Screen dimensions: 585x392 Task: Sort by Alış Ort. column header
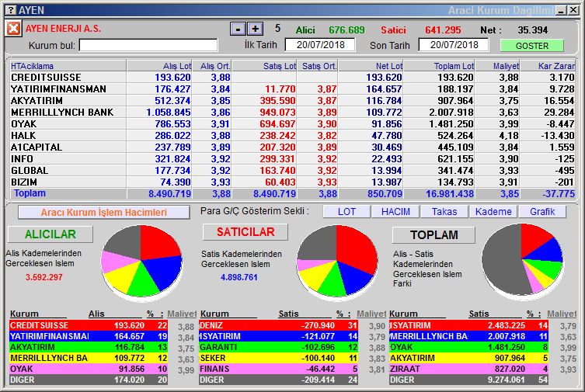pyautogui.click(x=212, y=66)
